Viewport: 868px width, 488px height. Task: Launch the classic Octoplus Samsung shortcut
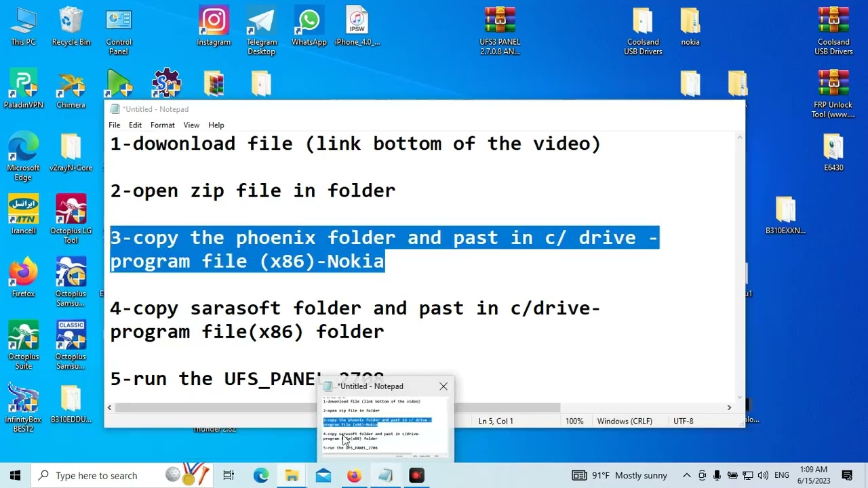(71, 346)
